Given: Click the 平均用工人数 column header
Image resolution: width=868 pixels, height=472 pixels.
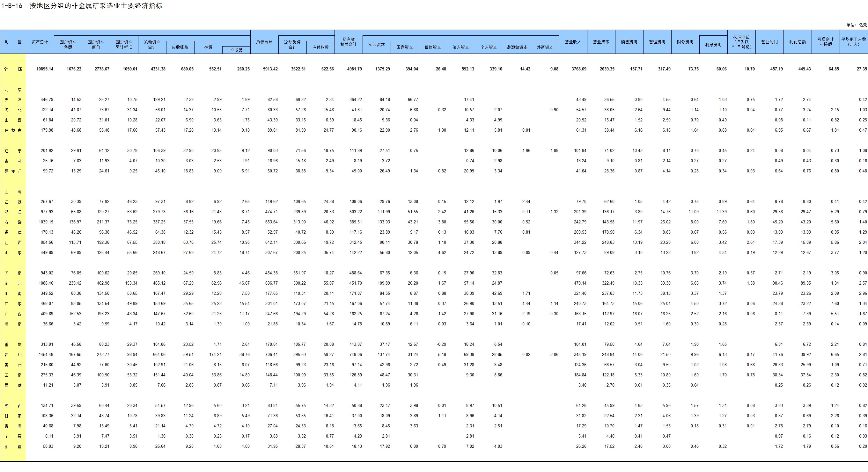Looking at the screenshot, I should (854, 42).
